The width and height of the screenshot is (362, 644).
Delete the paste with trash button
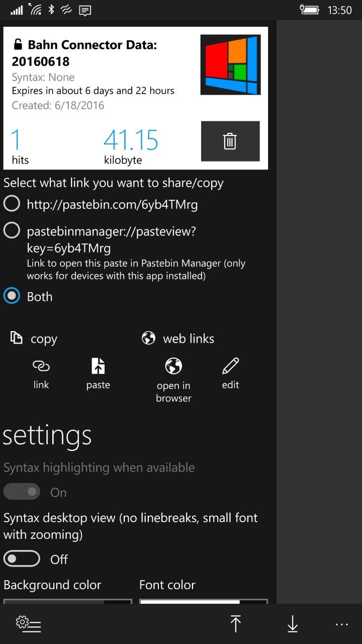(230, 141)
